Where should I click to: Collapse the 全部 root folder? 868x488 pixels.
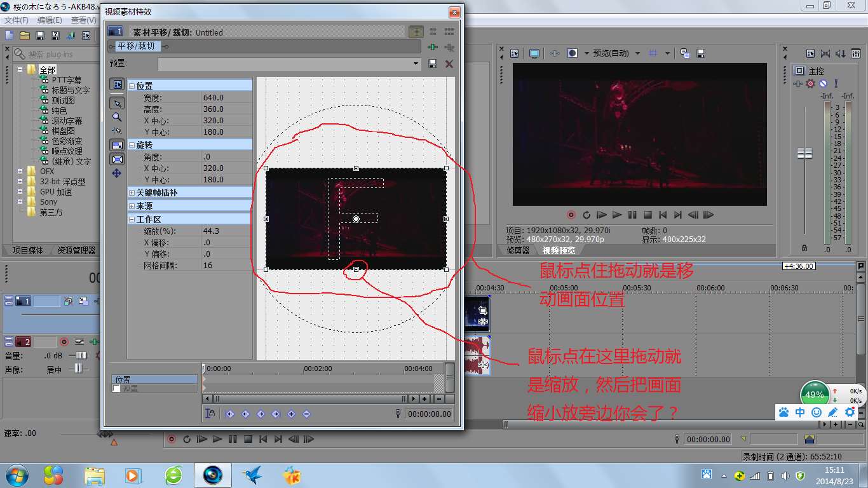(20, 69)
